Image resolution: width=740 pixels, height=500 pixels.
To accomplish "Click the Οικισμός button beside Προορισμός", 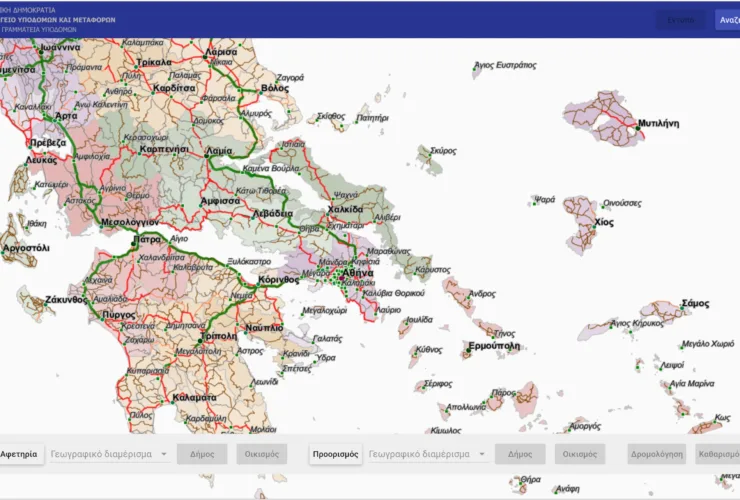I will (x=580, y=454).
